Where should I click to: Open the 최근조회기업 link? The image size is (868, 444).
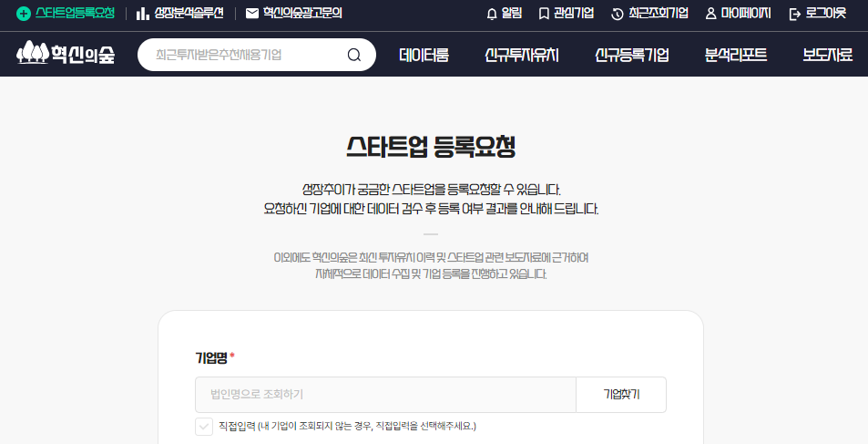[x=659, y=14]
